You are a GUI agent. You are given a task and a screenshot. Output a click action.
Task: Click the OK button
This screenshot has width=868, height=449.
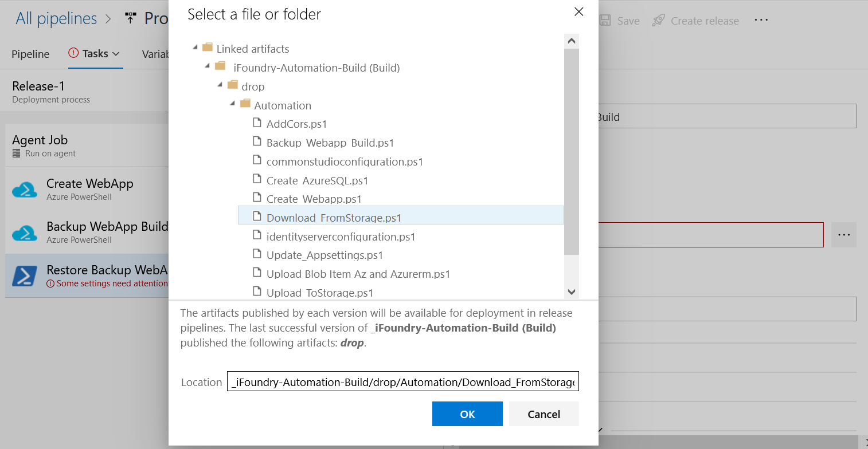467,414
